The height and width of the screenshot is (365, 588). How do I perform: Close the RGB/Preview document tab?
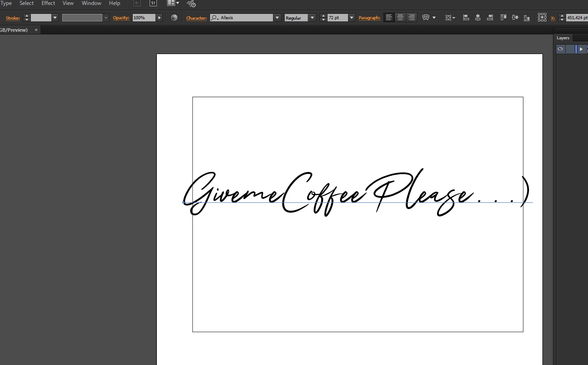coord(36,30)
